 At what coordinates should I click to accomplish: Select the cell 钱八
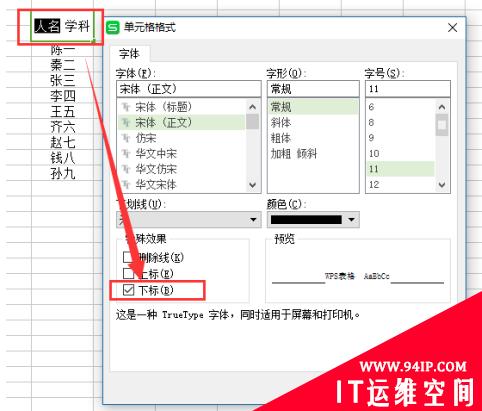63,158
